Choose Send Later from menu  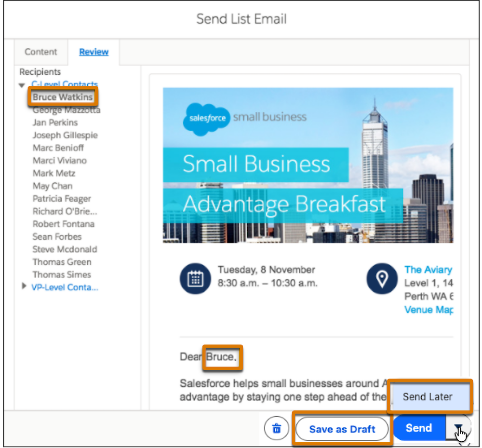pos(429,397)
